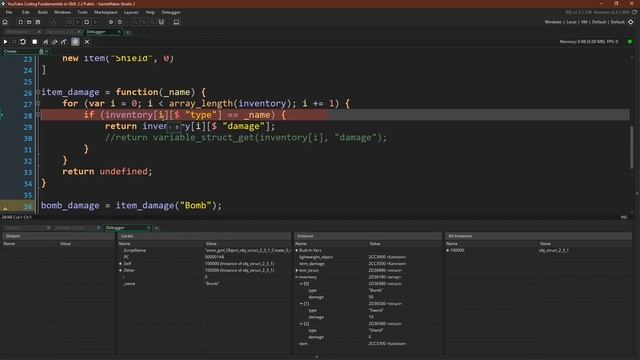Click line number 36 in gutter
Screen dimensions: 640x360
(27, 206)
